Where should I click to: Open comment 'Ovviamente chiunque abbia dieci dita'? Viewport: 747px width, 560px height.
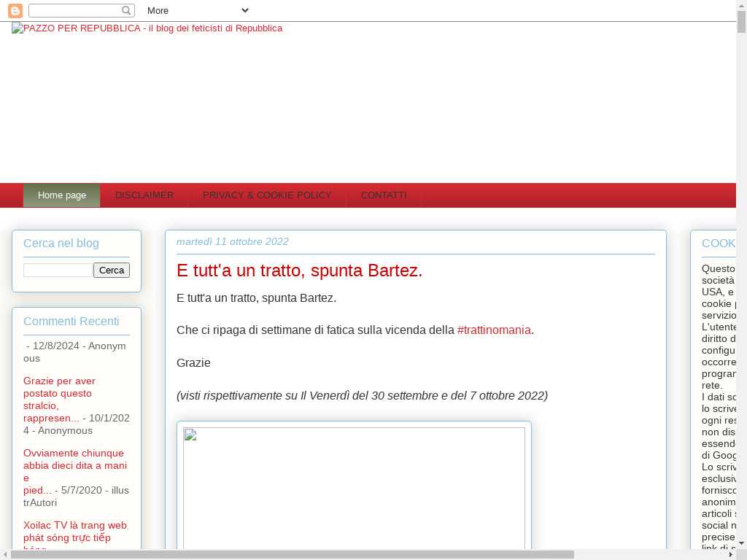pyautogui.click(x=74, y=465)
